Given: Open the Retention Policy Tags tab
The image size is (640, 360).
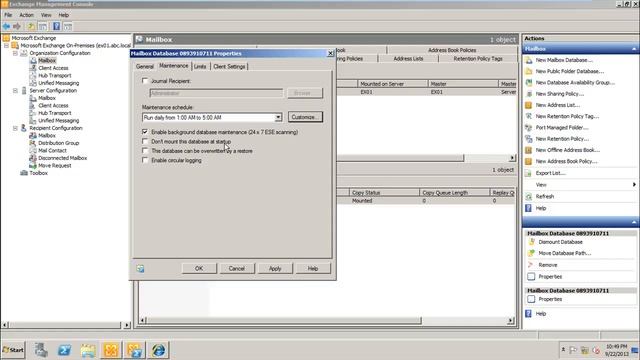Looking at the screenshot, I should click(x=478, y=59).
